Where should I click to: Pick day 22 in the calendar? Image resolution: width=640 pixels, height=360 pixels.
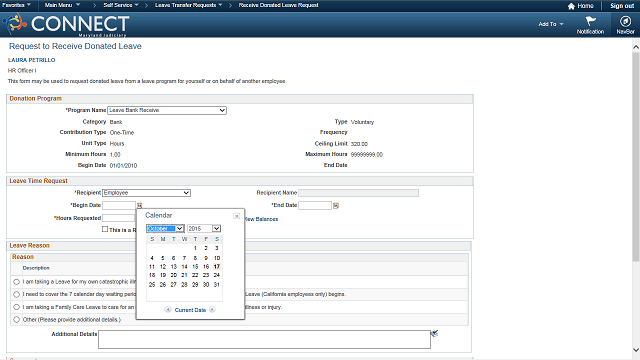(x=195, y=276)
